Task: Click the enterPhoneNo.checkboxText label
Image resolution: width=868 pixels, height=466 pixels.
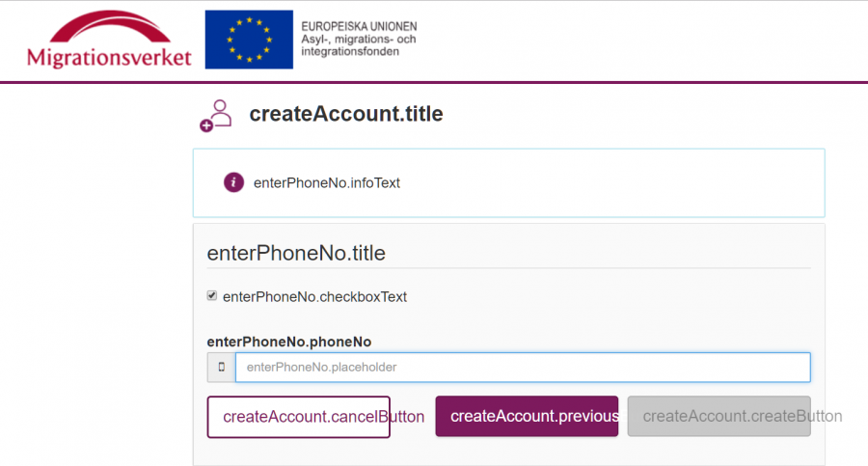Action: click(314, 297)
